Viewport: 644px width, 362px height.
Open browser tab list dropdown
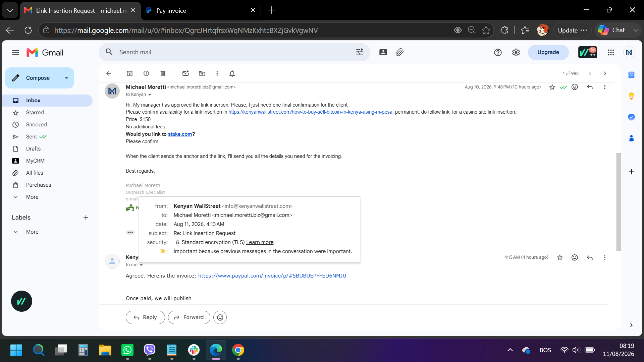[x=10, y=10]
